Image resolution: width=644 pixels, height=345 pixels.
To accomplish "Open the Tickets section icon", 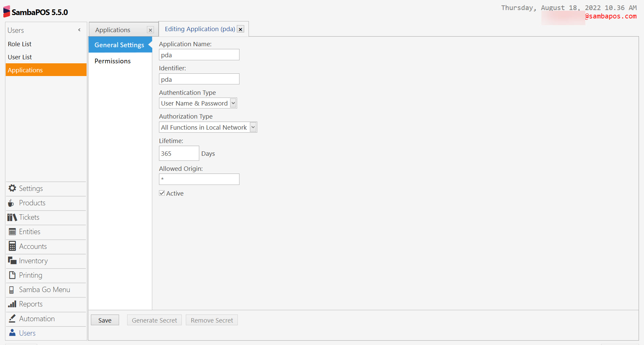I will [x=12, y=217].
